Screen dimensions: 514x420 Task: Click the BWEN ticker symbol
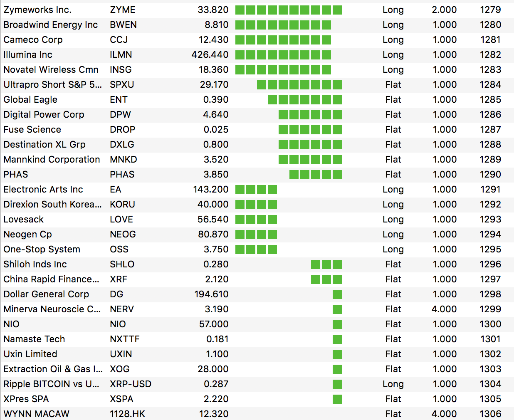123,25
